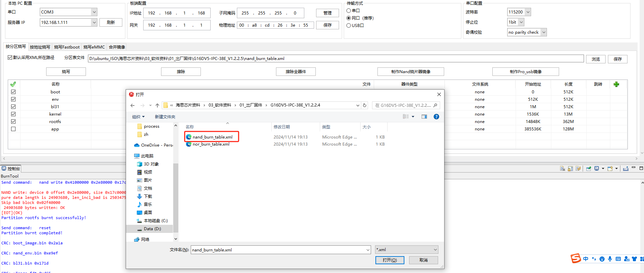Screen dimensions: 644x273
Task: Click 擦除全器件 erase-all button
Action: coord(296,72)
